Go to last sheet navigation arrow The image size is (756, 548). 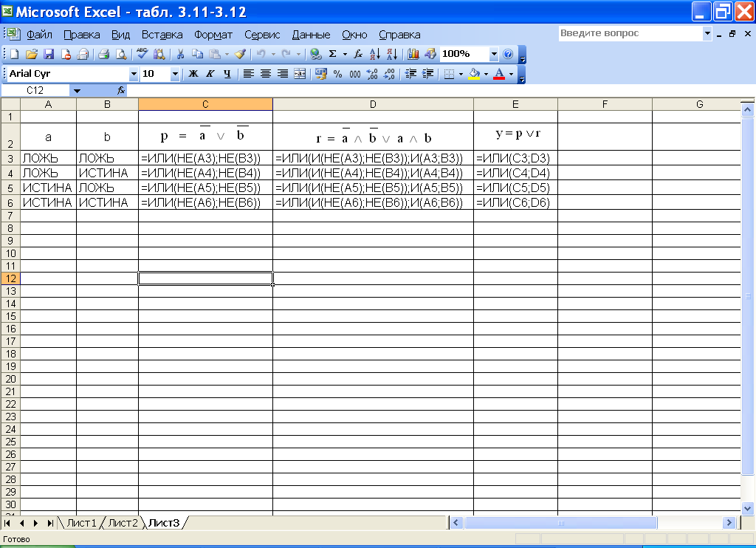pos(50,523)
